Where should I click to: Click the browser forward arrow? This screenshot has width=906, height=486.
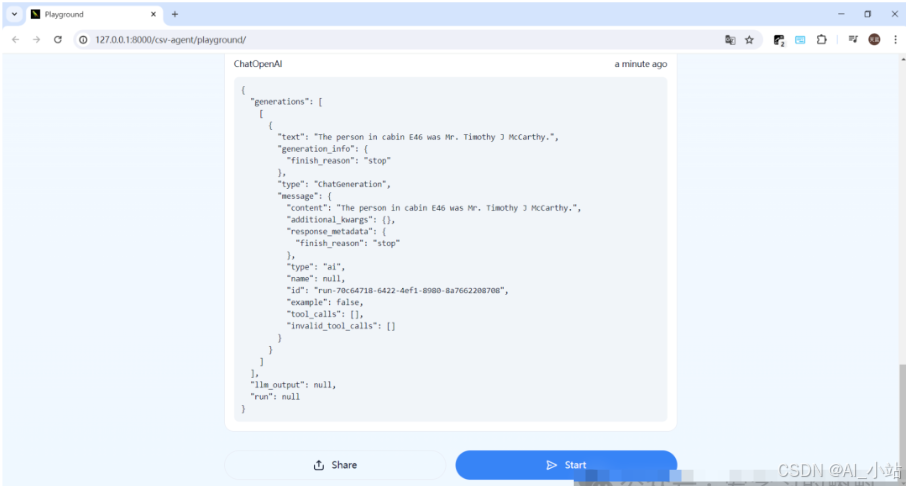coord(36,39)
